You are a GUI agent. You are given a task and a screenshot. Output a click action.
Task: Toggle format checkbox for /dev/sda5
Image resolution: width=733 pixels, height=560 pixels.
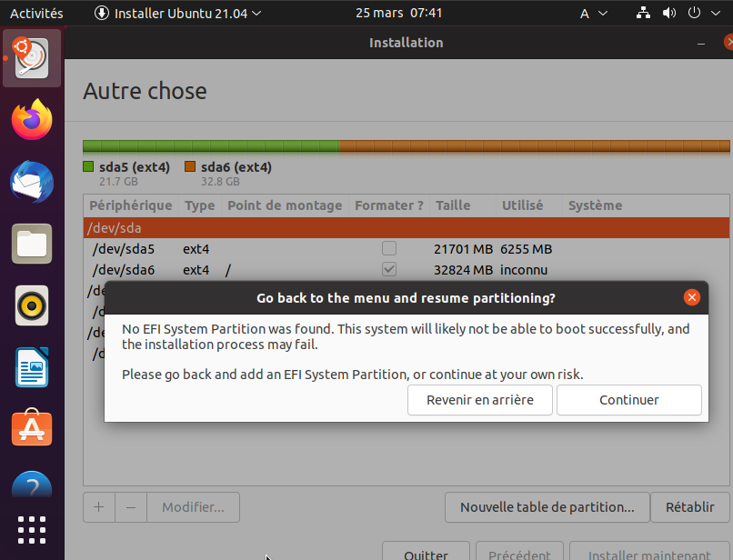point(389,248)
